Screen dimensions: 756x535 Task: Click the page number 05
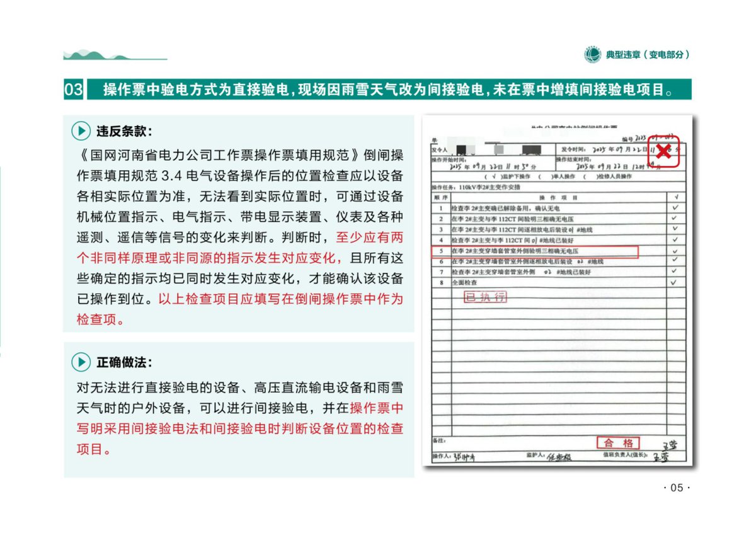[x=677, y=488]
